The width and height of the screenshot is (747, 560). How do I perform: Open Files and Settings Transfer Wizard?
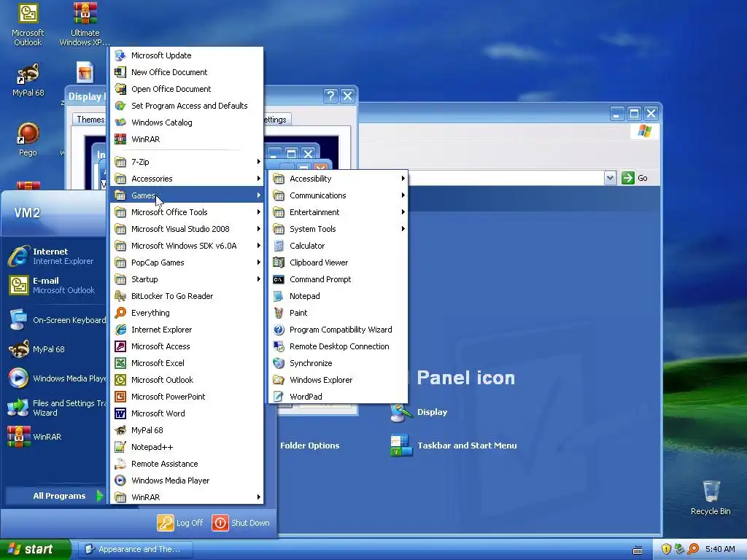click(55, 408)
